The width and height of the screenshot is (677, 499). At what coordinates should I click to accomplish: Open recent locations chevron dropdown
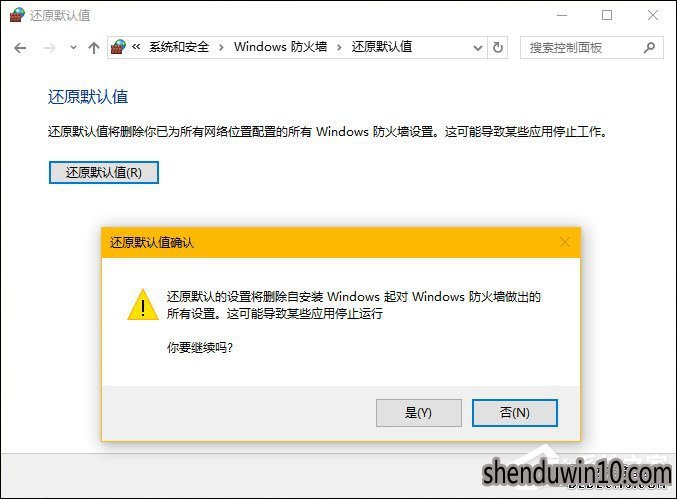click(74, 48)
